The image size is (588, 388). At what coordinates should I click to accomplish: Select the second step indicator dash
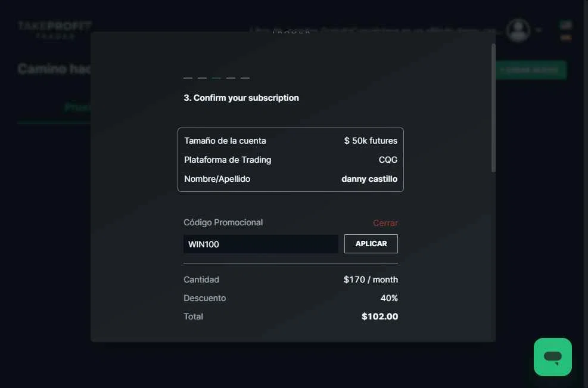tap(202, 78)
